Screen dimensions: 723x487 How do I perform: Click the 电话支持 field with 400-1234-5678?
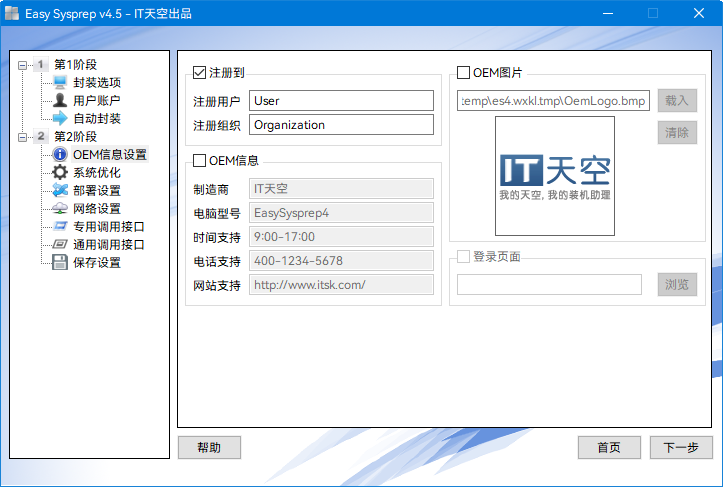point(341,261)
